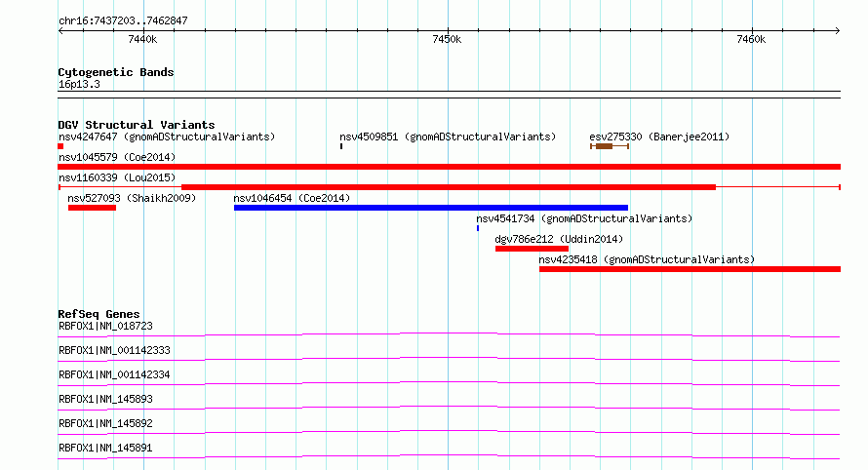
Task: Click the 7460k ruler label
Action: (751, 39)
